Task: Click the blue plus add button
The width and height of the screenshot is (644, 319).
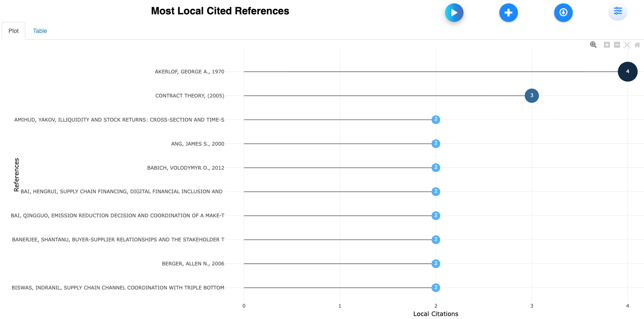Action: [508, 13]
